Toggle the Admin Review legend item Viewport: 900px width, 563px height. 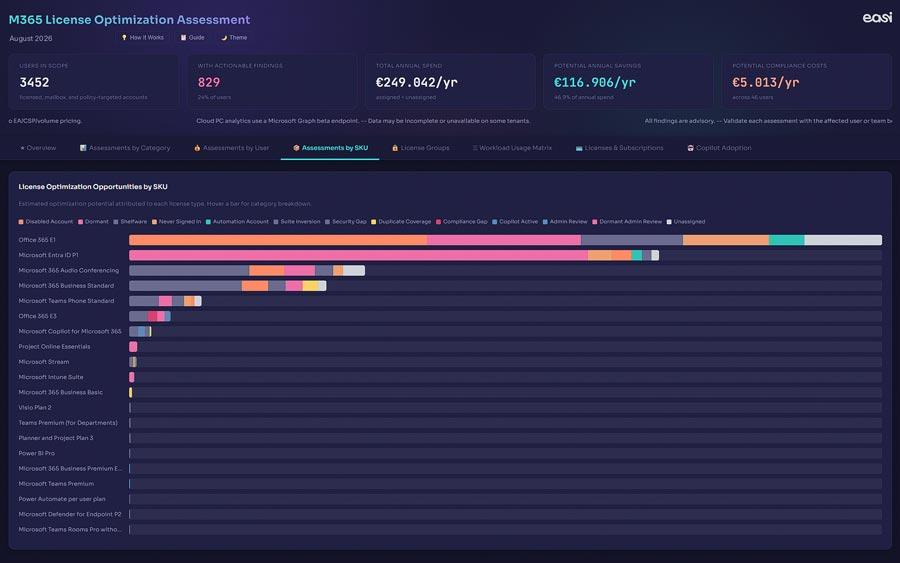coord(565,222)
